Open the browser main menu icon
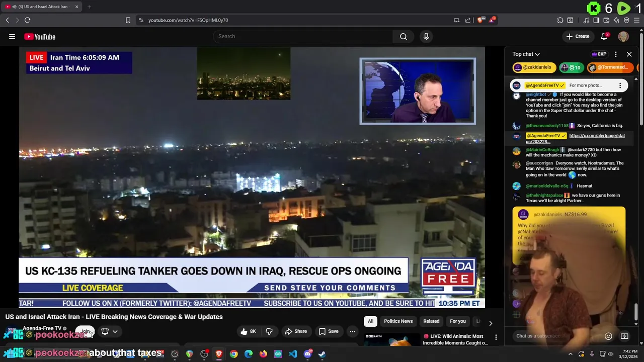The height and width of the screenshot is (362, 644). 636,20
